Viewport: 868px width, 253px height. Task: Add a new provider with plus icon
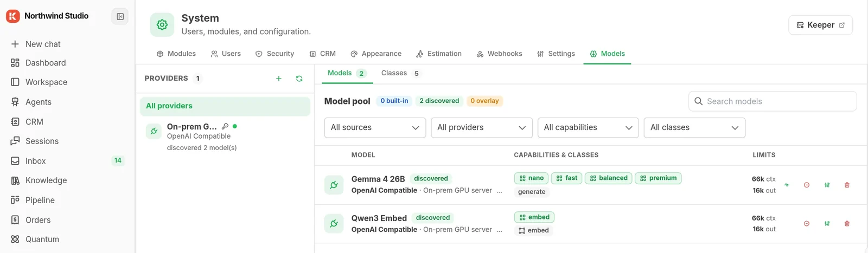tap(279, 79)
